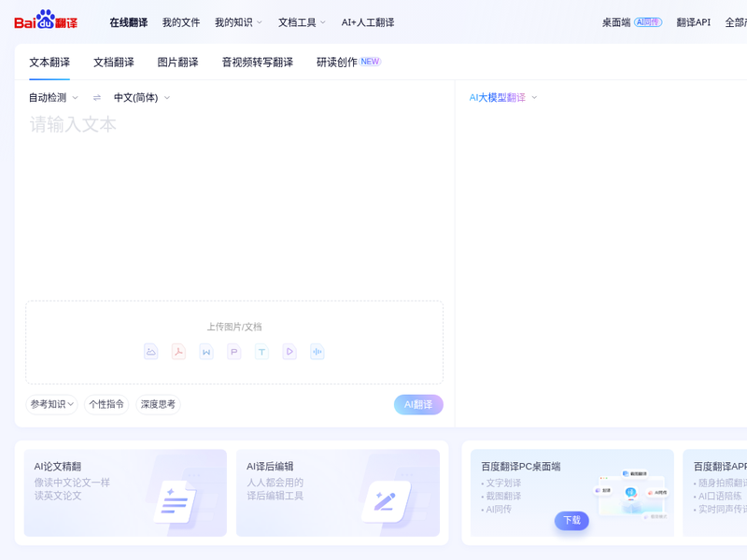Open the 中文(简体) target language dropdown
This screenshot has height=560, width=747.
coord(142,98)
